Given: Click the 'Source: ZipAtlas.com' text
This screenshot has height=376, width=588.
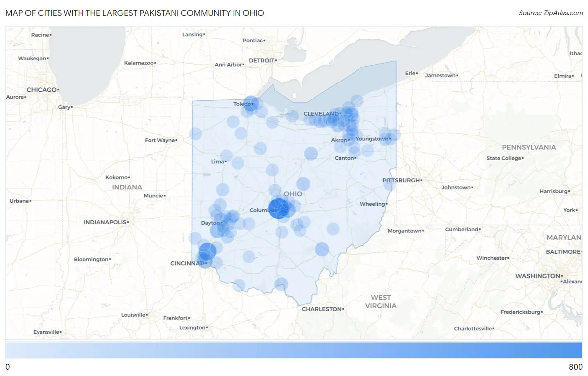Looking at the screenshot, I should click(x=551, y=13).
